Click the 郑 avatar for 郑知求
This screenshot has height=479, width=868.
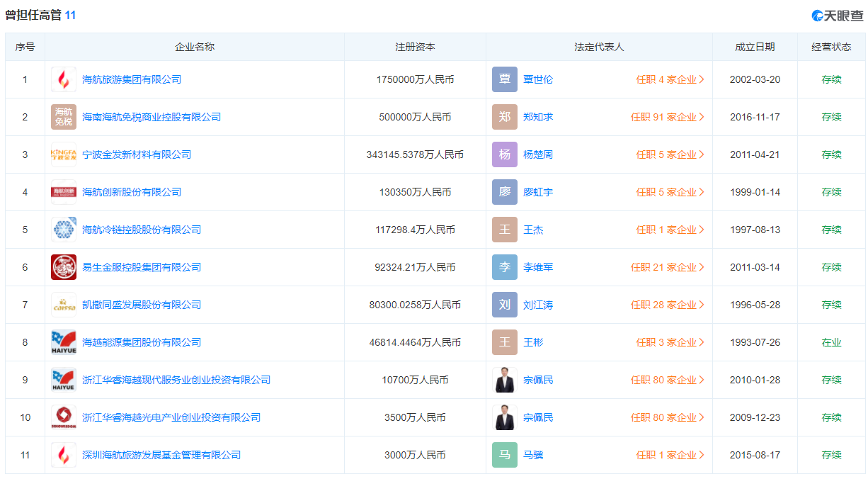[x=505, y=117]
